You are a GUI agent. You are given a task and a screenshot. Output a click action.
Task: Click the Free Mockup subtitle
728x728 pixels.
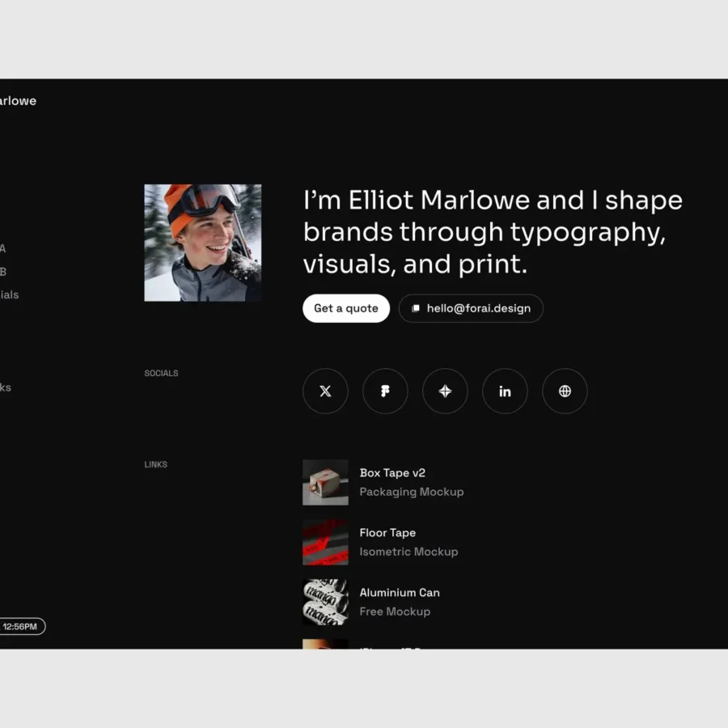coord(395,612)
